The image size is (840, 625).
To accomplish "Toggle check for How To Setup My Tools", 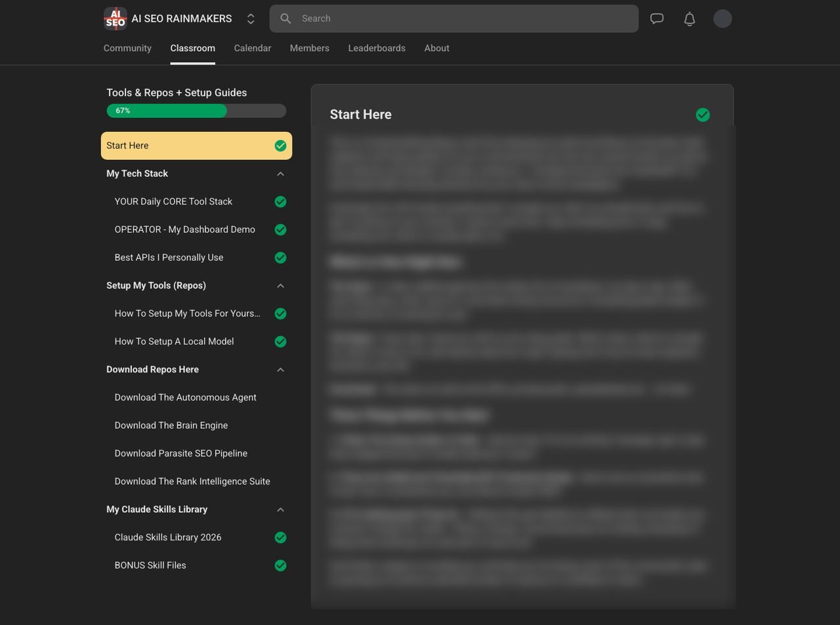I will click(280, 313).
